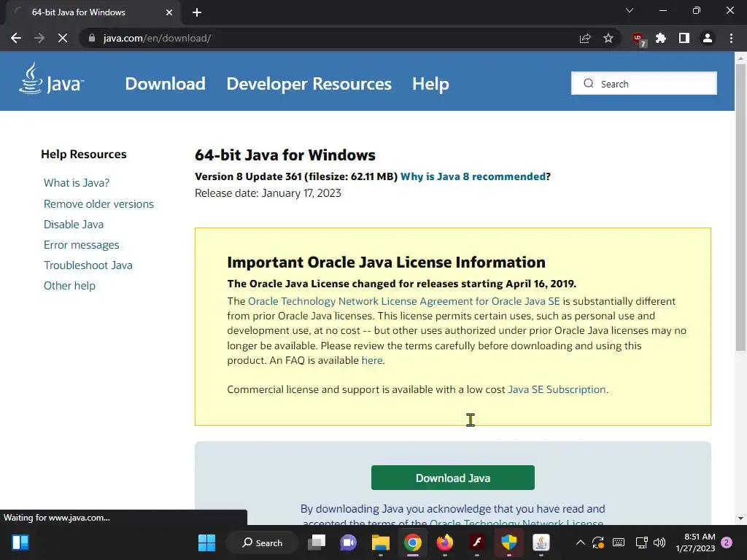Open the Java installer taskbar icon
The width and height of the screenshot is (747, 560).
(541, 542)
